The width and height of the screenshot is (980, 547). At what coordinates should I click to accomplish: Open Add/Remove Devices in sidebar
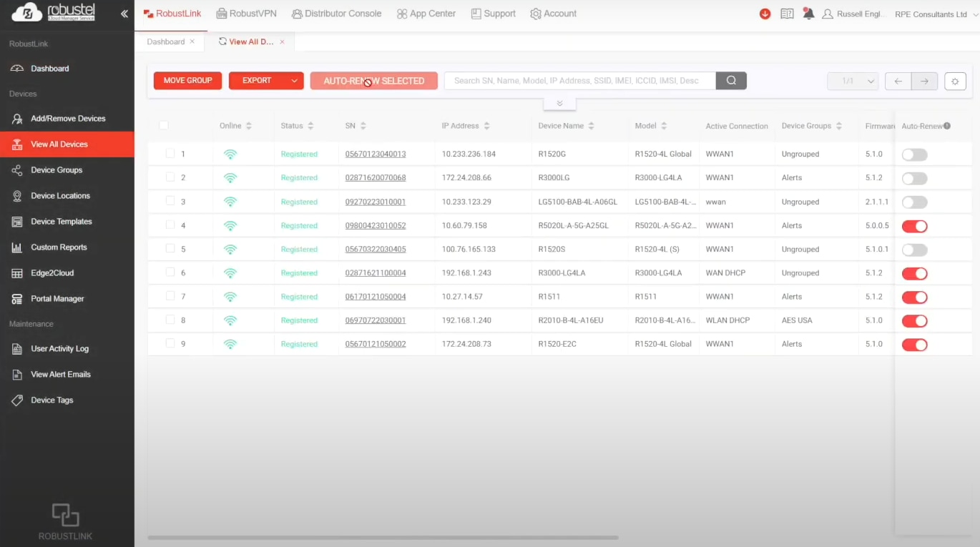(67, 119)
